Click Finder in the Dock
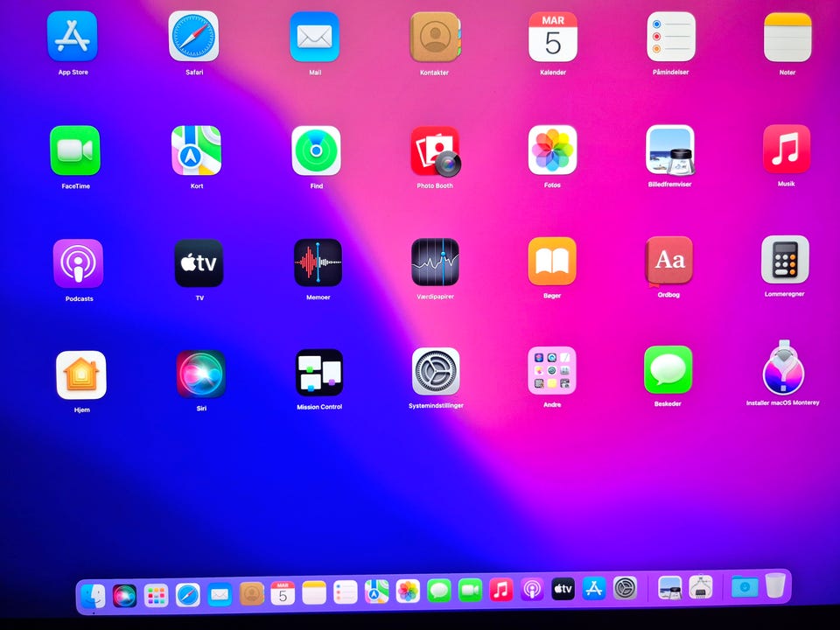840x630 pixels. 93,596
